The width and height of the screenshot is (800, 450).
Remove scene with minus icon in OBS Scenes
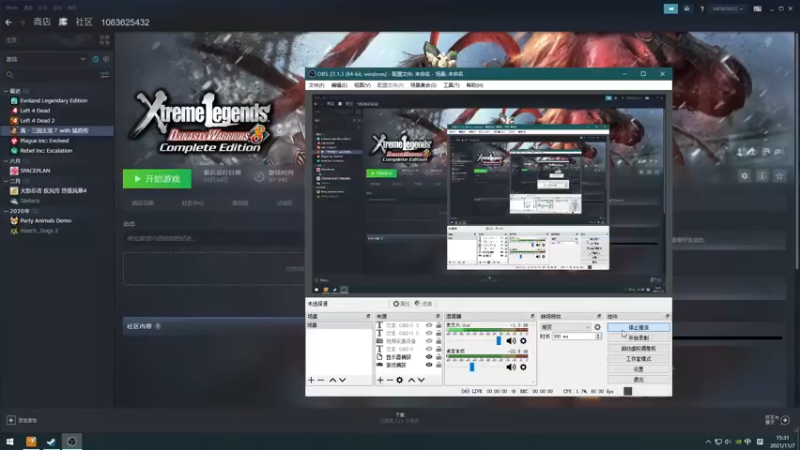pos(321,380)
